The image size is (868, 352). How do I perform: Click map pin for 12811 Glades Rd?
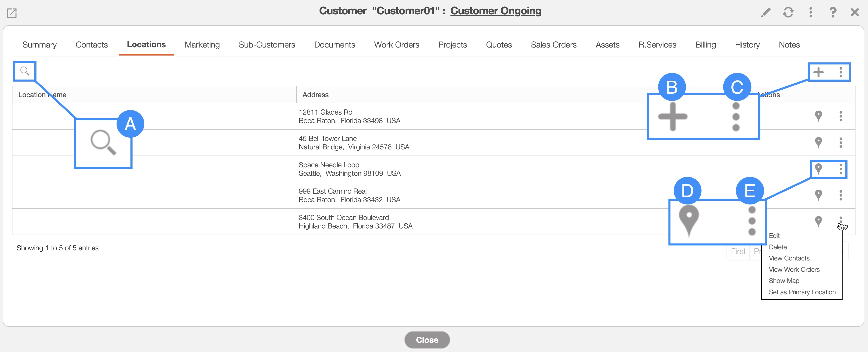[x=818, y=116]
